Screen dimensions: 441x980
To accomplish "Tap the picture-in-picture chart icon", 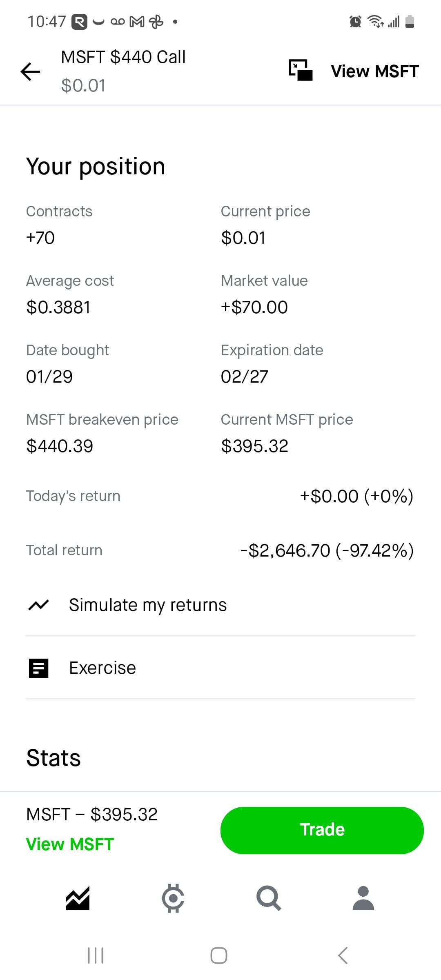I will (x=301, y=70).
